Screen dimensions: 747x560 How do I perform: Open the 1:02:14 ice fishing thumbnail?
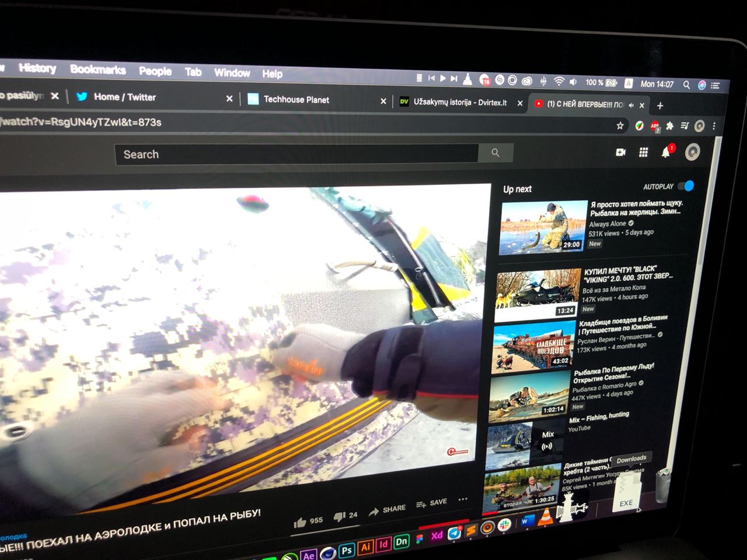pyautogui.click(x=528, y=396)
